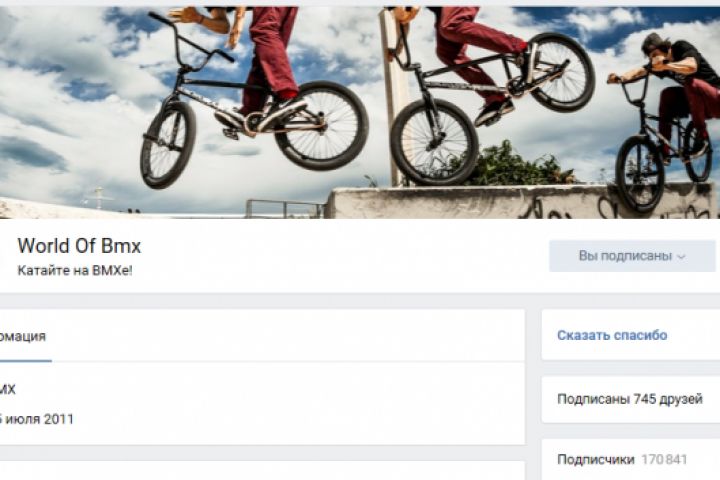The height and width of the screenshot is (480, 720).
Task: Switch to the Информация tab
Action: [x=23, y=336]
